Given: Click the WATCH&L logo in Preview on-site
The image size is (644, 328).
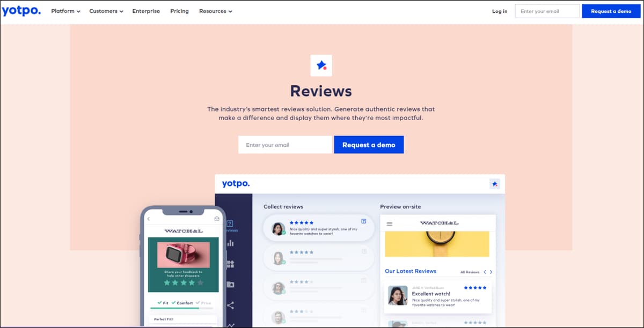Looking at the screenshot, I should 439,223.
